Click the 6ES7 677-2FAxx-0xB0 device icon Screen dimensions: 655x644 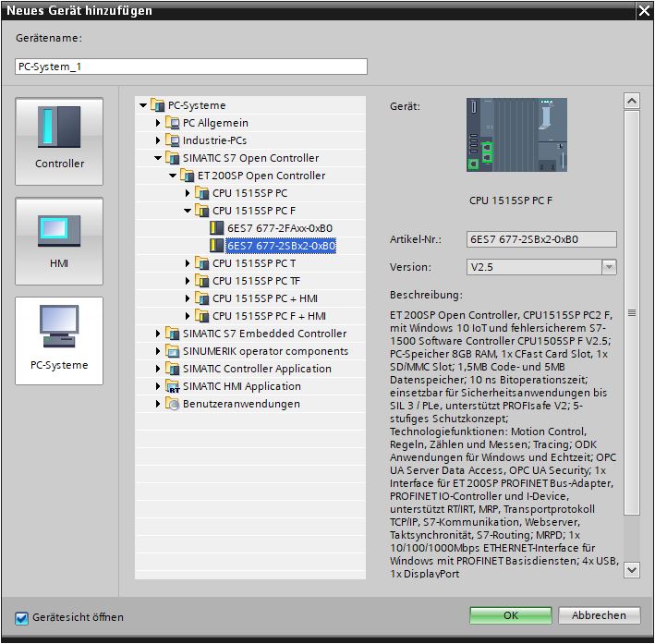217,228
